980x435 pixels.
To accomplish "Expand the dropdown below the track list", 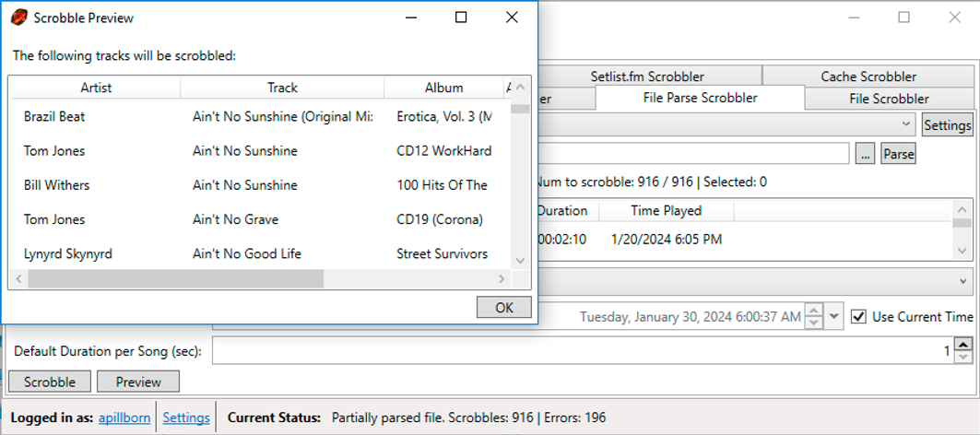I will pyautogui.click(x=963, y=281).
